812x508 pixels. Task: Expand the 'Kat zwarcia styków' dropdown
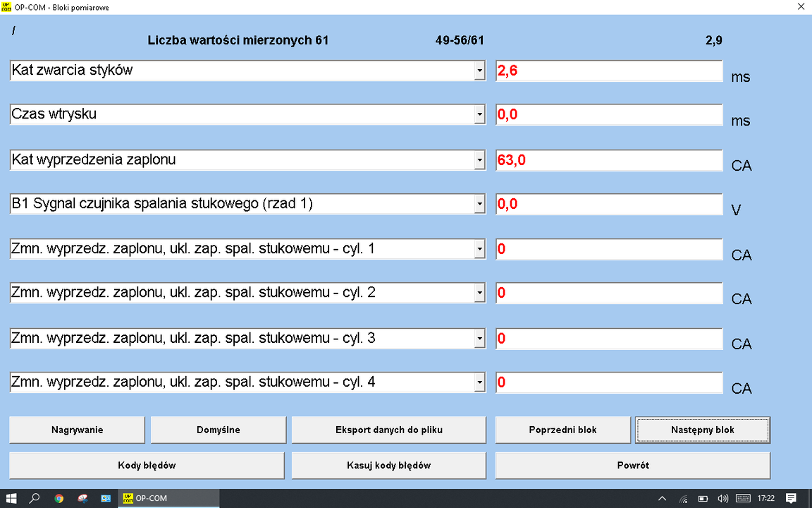pos(479,71)
